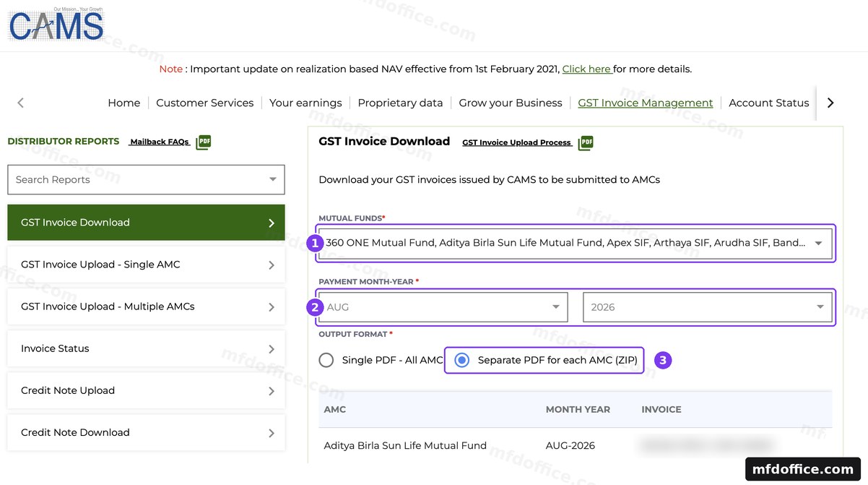Open the payment month AUG dropdown

[x=443, y=307]
